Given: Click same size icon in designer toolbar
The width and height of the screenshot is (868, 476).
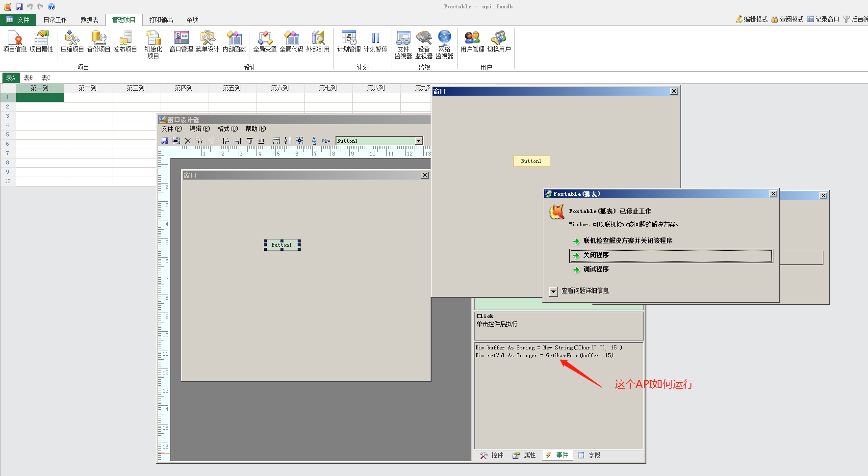Looking at the screenshot, I should point(300,141).
